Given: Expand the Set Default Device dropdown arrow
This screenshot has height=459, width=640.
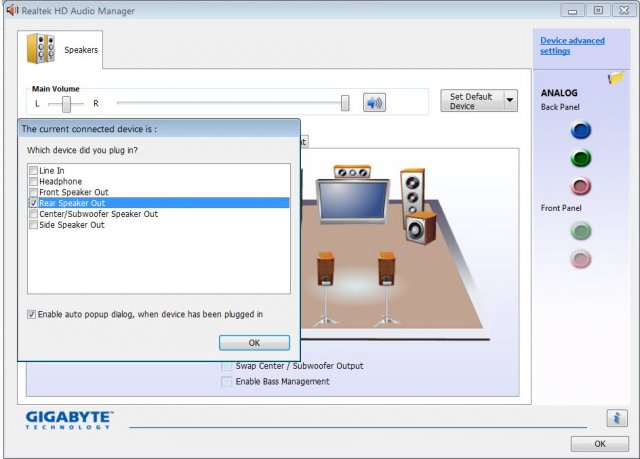Looking at the screenshot, I should point(510,100).
